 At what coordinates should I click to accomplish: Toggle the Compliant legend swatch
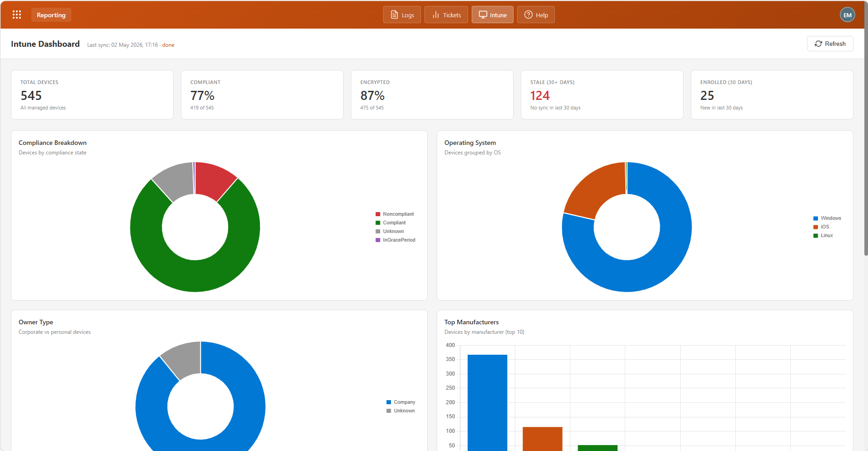(x=378, y=223)
